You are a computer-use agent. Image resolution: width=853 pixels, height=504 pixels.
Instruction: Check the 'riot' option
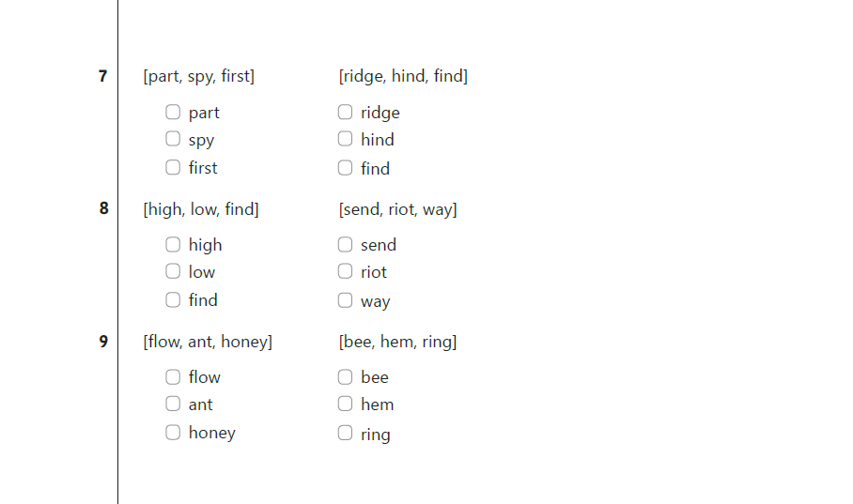coord(345,271)
